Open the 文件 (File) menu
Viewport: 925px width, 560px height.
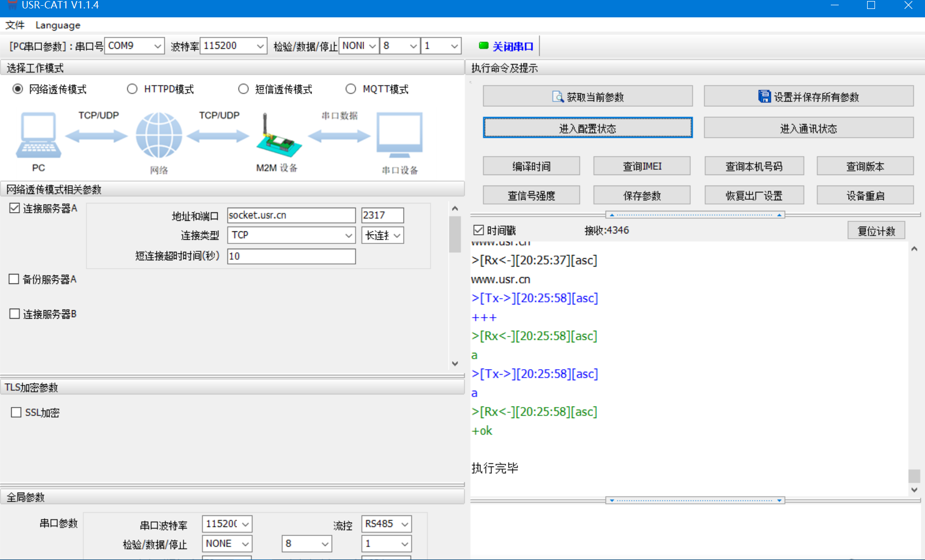(15, 25)
